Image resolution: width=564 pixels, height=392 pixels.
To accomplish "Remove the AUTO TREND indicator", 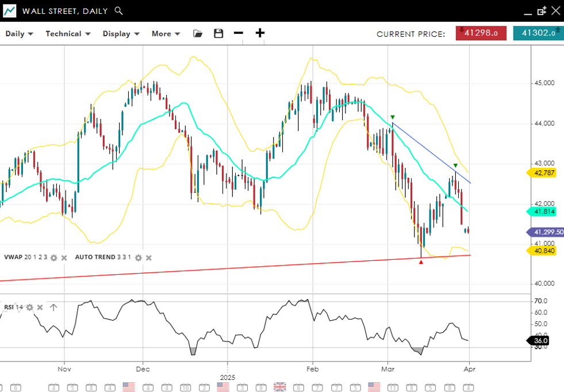I will (x=148, y=258).
